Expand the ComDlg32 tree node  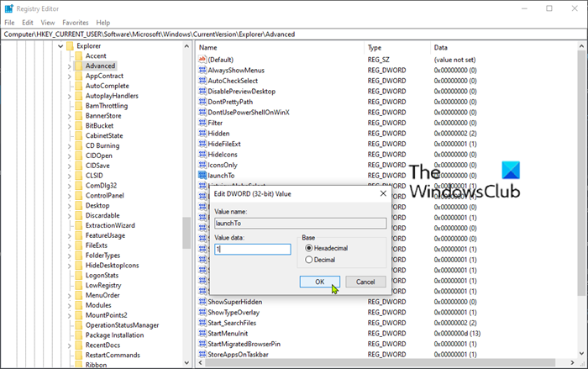coord(70,186)
